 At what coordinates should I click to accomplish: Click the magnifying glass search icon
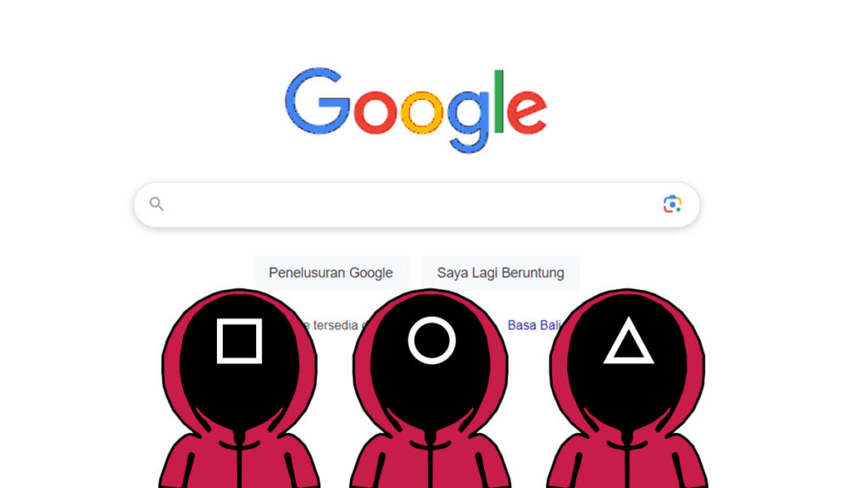[157, 204]
